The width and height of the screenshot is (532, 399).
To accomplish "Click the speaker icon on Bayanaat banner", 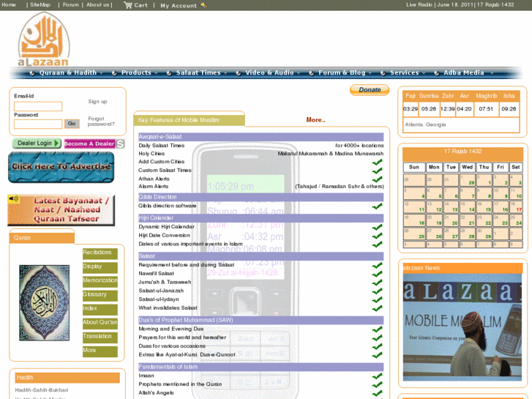I will [14, 198].
